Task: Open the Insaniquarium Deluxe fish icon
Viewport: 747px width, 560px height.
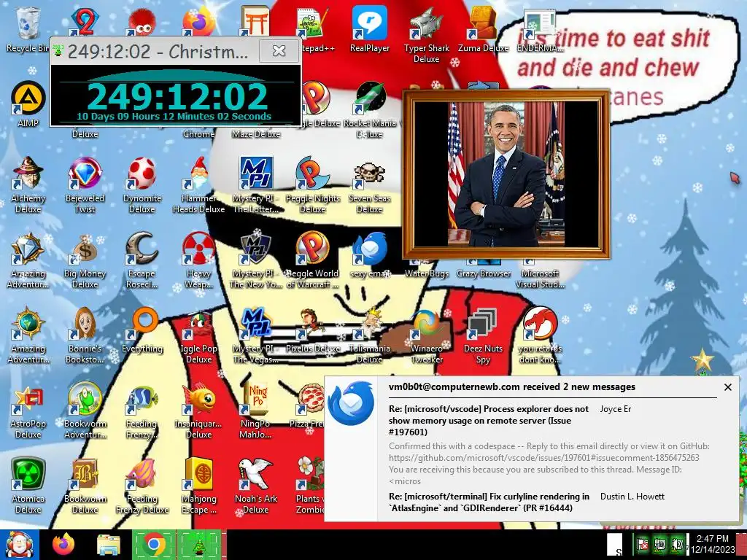Action: (x=198, y=411)
